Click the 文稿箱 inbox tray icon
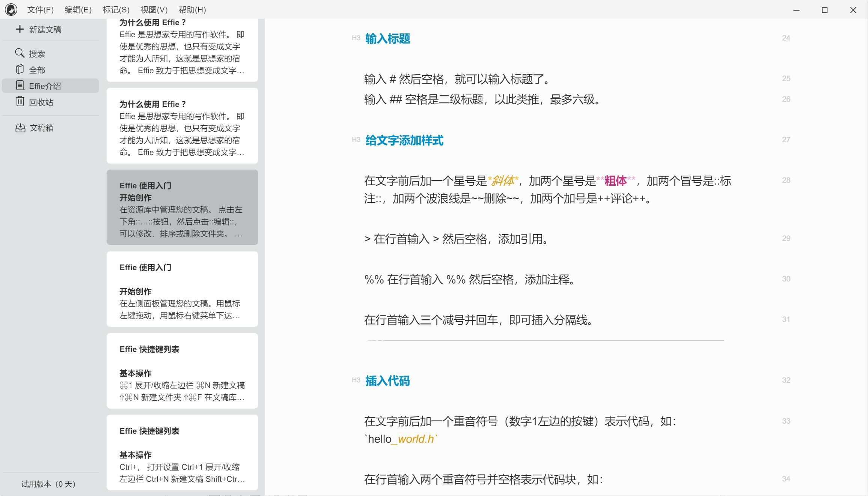868x496 pixels. 20,128
